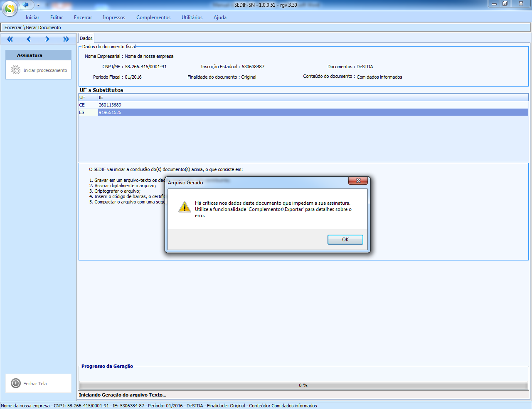This screenshot has width=532, height=409.
Task: Click the Período Fiscal value 01/2016
Action: (x=133, y=77)
